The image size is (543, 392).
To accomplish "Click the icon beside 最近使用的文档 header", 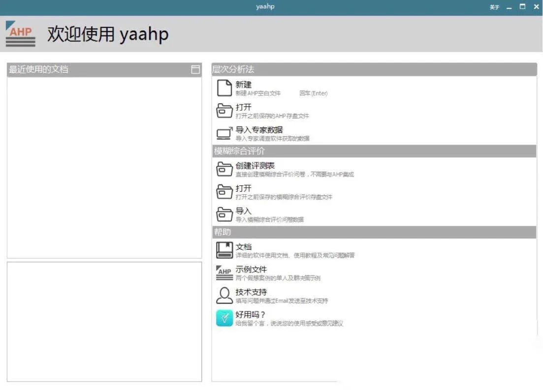I will tap(196, 69).
